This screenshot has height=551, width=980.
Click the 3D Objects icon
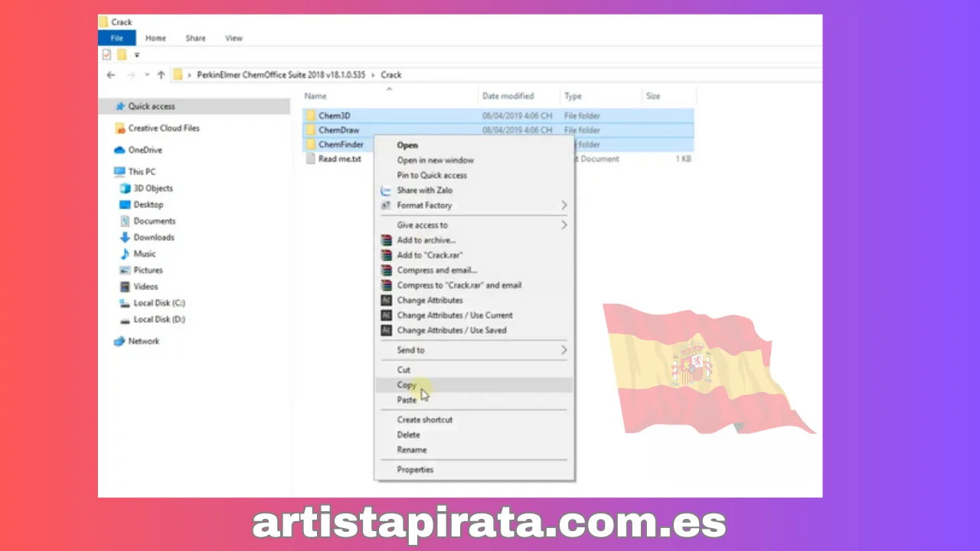[126, 188]
